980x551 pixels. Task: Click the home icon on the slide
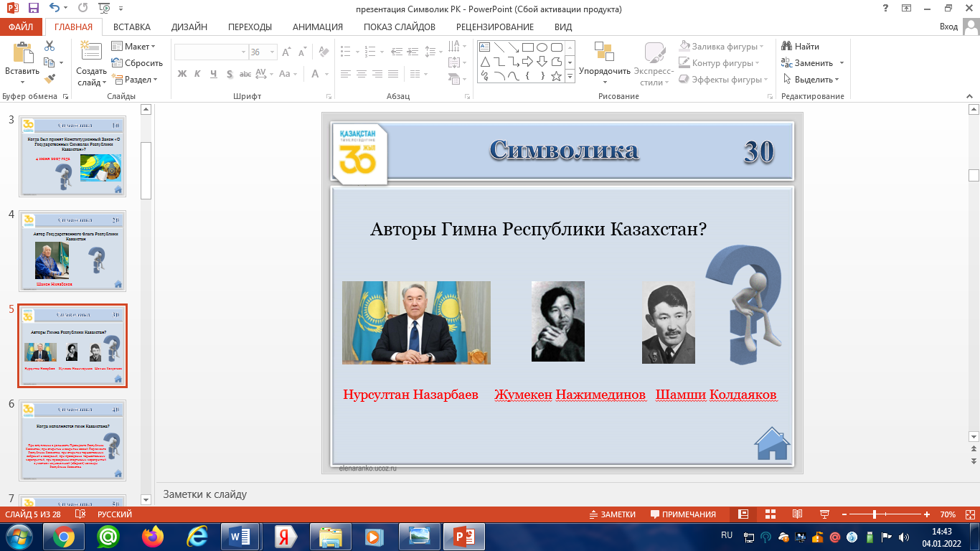pyautogui.click(x=771, y=443)
